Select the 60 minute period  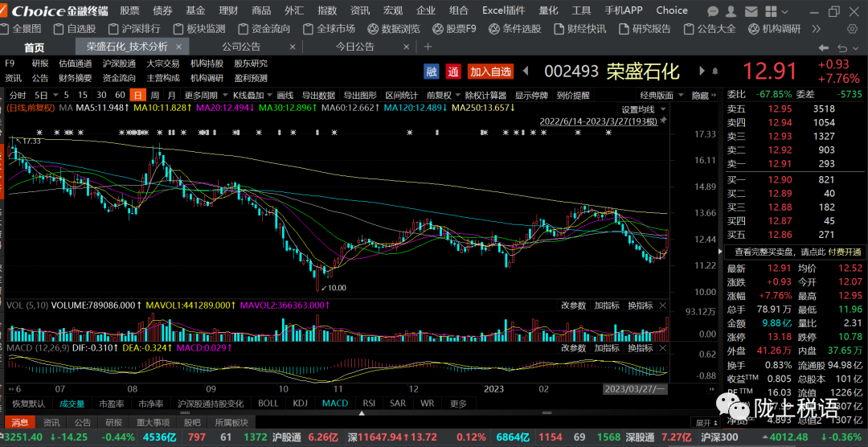(x=120, y=96)
